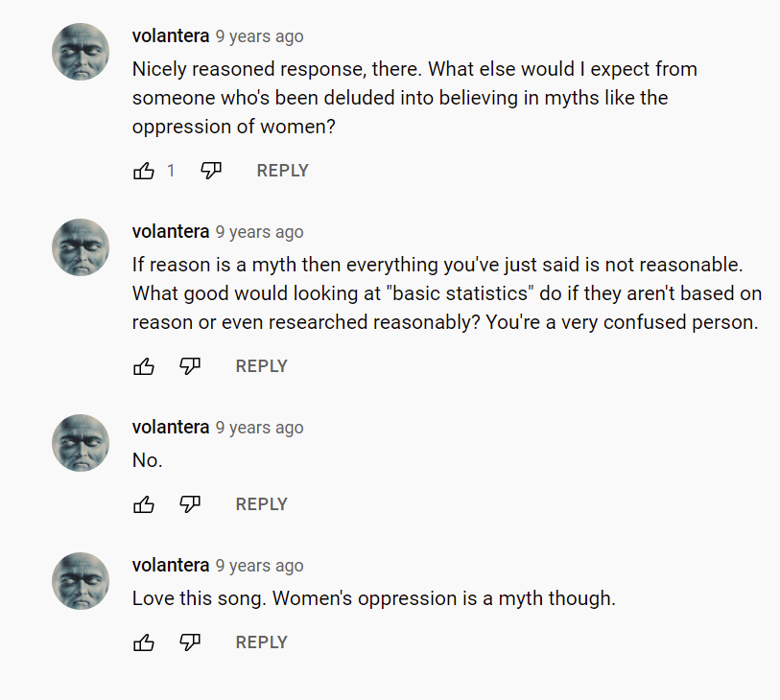
Task: Like the "Nicely reasoned response" comment
Action: [144, 171]
